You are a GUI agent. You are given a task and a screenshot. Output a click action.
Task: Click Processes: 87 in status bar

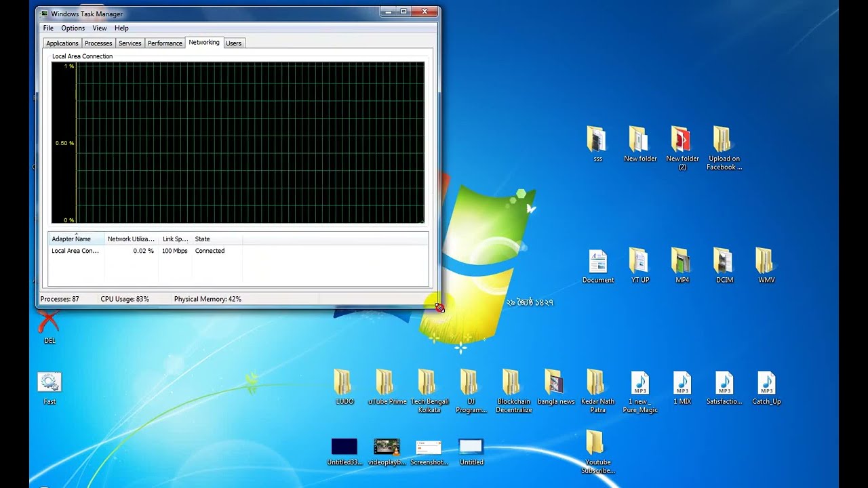point(60,299)
